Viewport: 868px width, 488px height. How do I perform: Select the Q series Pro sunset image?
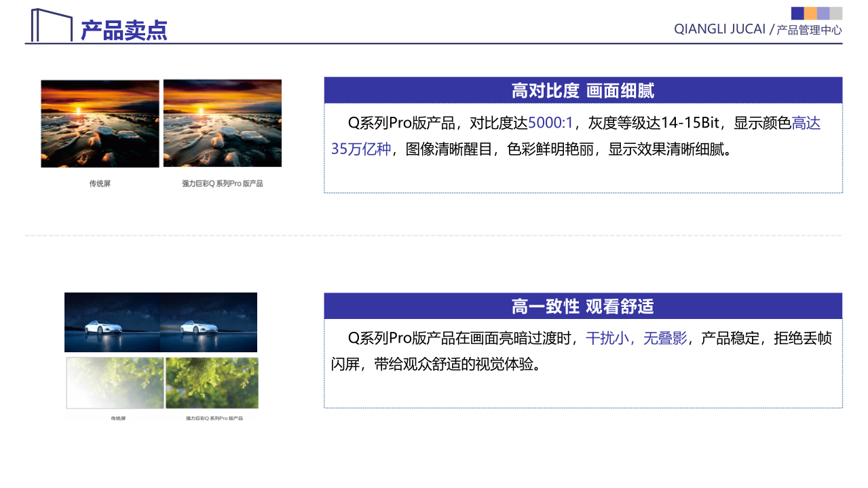click(222, 123)
